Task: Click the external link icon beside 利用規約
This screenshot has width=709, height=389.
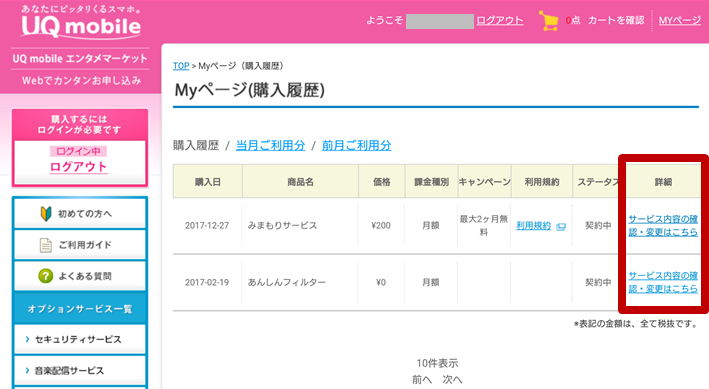Action: [x=561, y=227]
